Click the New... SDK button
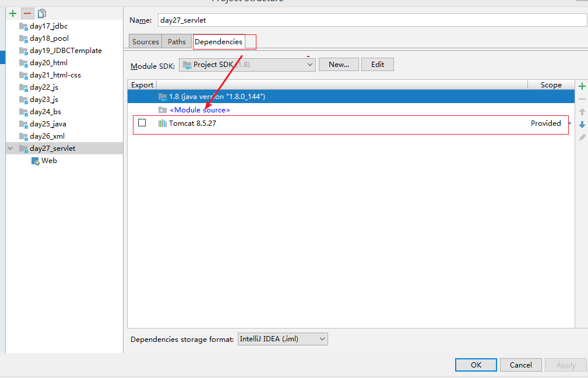Viewport: 588px width, 378px height. point(339,65)
